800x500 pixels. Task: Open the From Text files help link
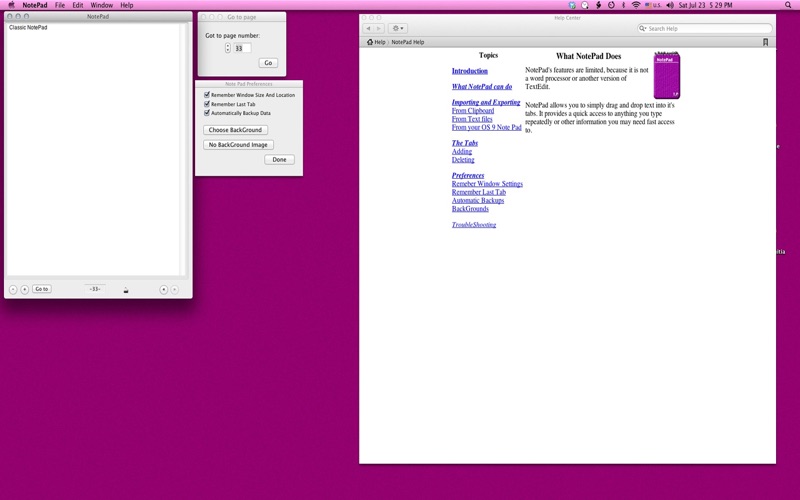[472, 119]
